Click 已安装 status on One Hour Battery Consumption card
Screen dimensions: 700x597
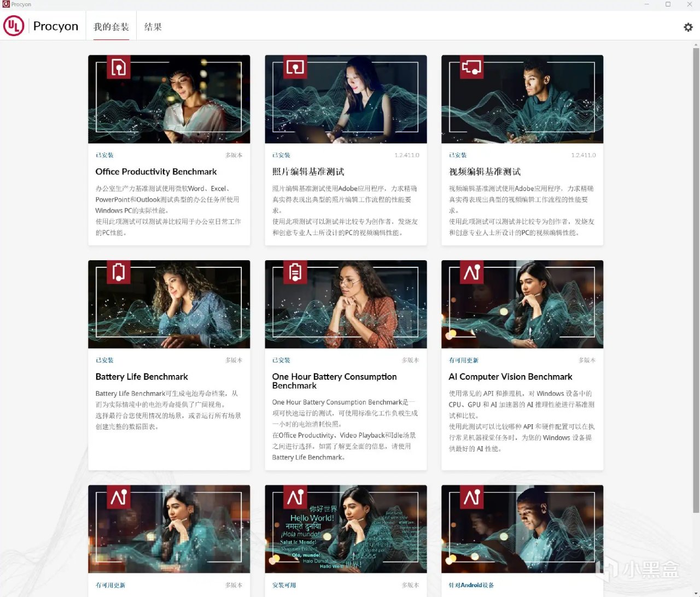click(281, 360)
